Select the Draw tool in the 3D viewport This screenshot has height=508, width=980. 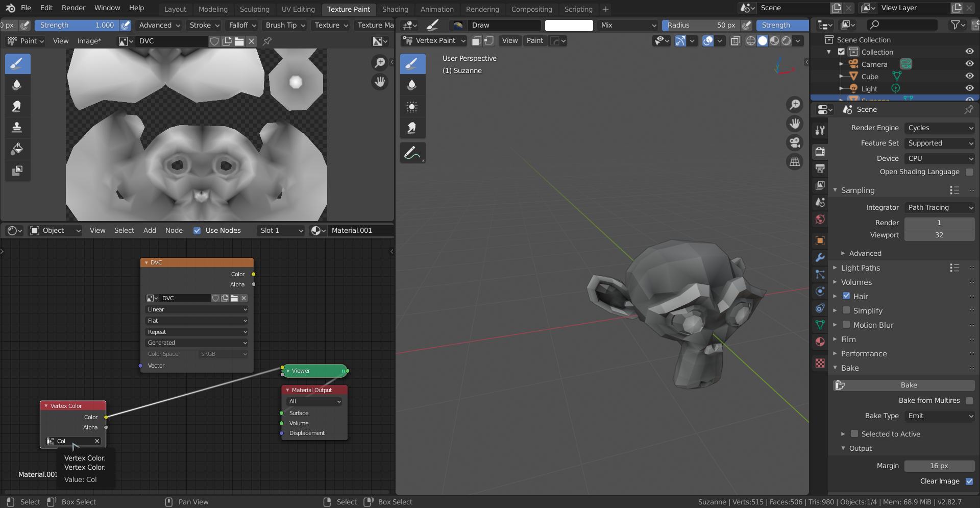coord(412,64)
